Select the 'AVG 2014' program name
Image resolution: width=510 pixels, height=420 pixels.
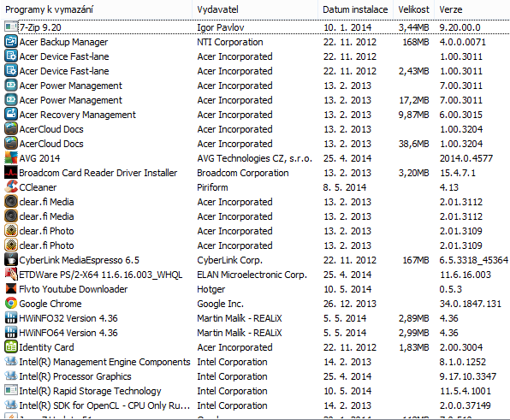(39, 158)
